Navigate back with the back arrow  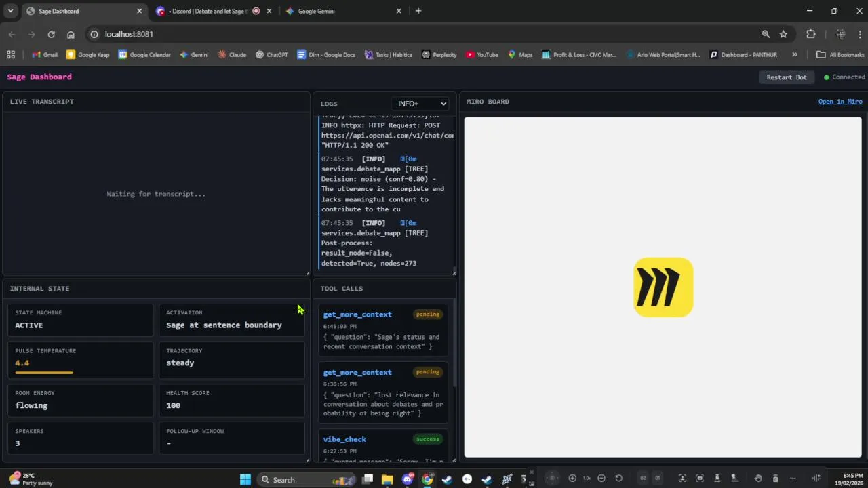(x=12, y=34)
